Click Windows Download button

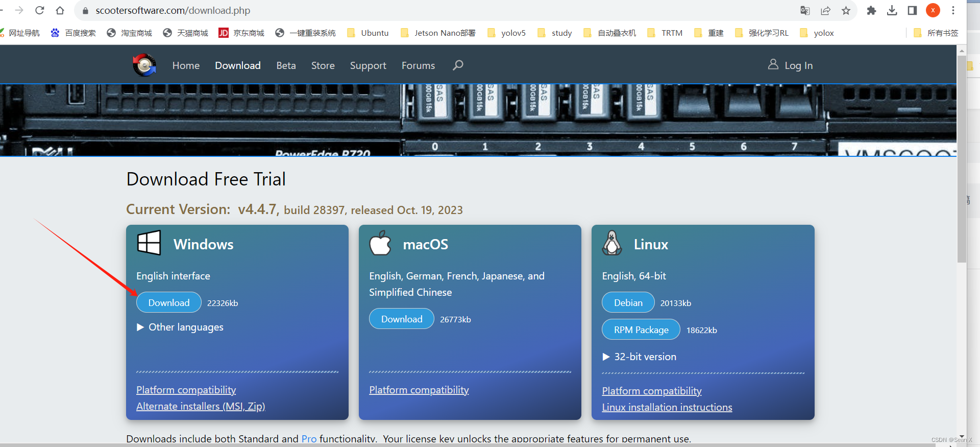pos(169,302)
